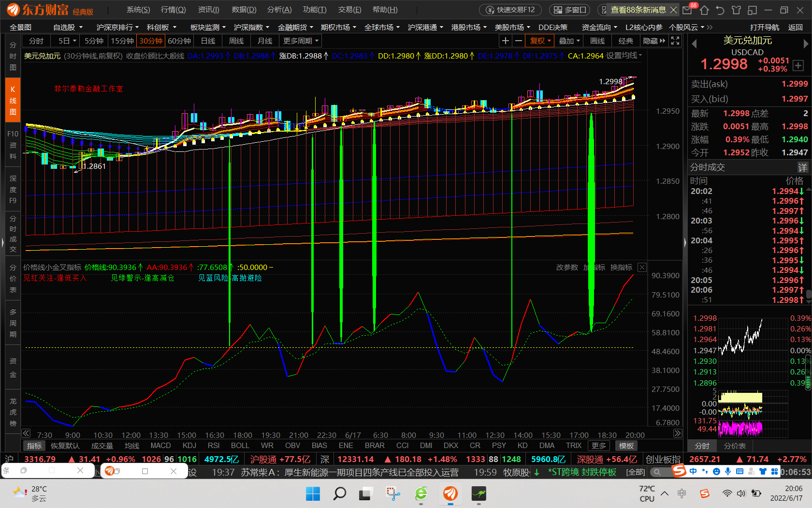Screen dimensions: 812x508
Task: Toggle Windows IME 中 indicator in tray
Action: tap(682, 493)
